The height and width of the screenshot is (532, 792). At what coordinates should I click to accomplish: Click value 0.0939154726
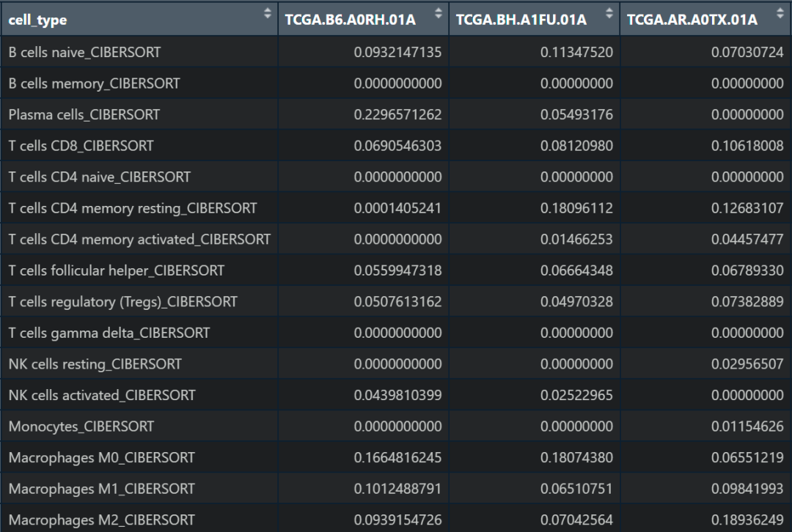coord(397,520)
